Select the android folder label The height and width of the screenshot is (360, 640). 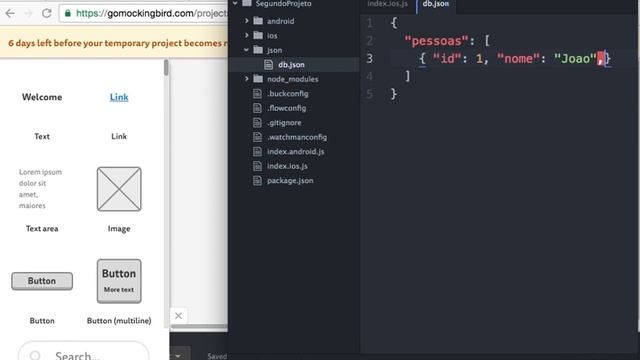[x=280, y=21]
